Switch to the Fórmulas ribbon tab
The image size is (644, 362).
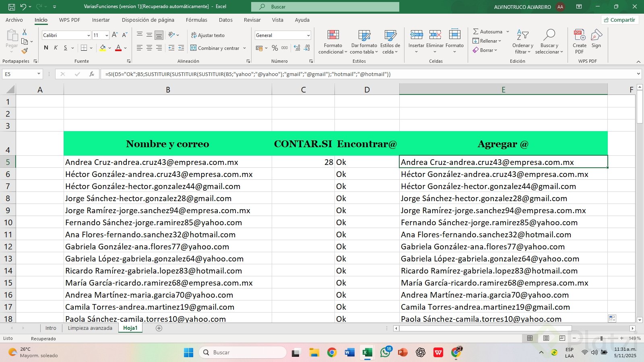pyautogui.click(x=196, y=20)
